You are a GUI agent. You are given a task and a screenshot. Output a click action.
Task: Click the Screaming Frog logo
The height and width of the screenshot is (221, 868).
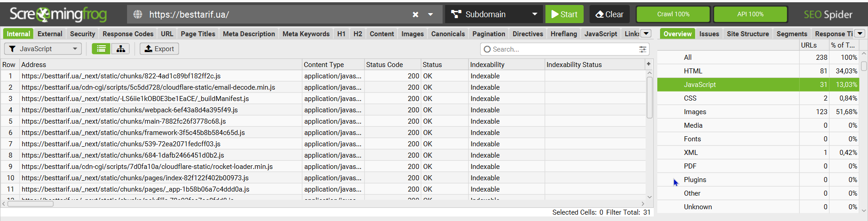[x=58, y=14]
